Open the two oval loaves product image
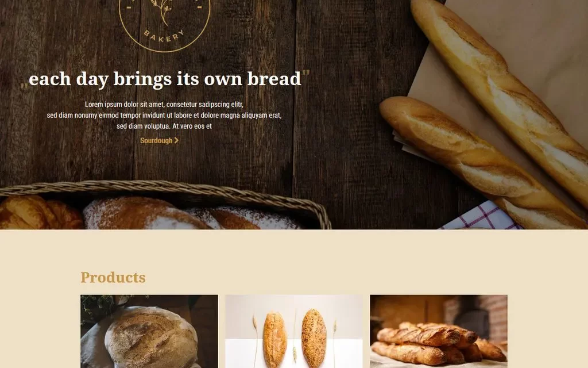Image resolution: width=588 pixels, height=368 pixels. [294, 331]
